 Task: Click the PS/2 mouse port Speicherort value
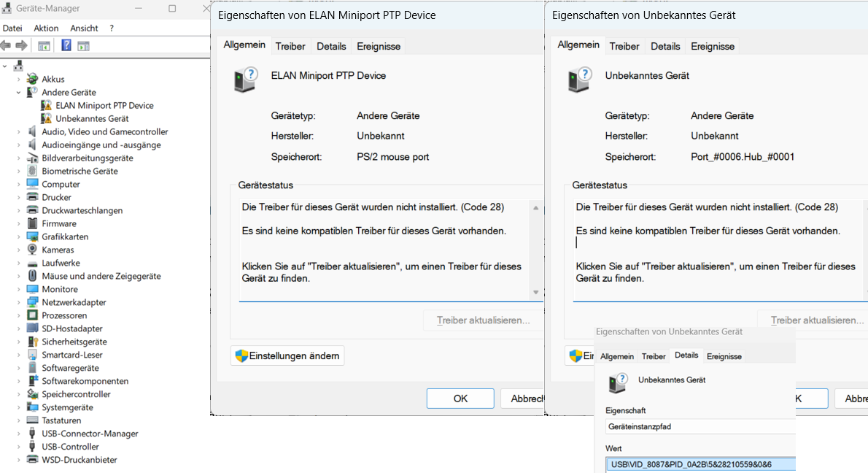(393, 157)
